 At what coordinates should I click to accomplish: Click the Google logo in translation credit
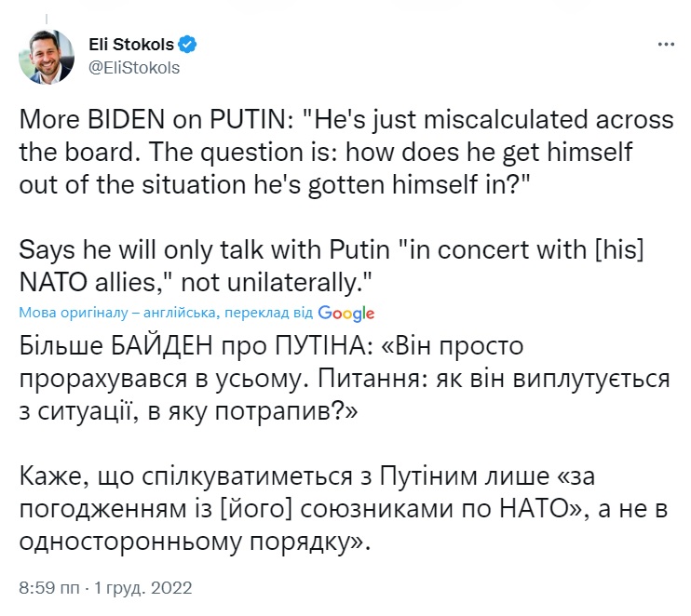345,313
